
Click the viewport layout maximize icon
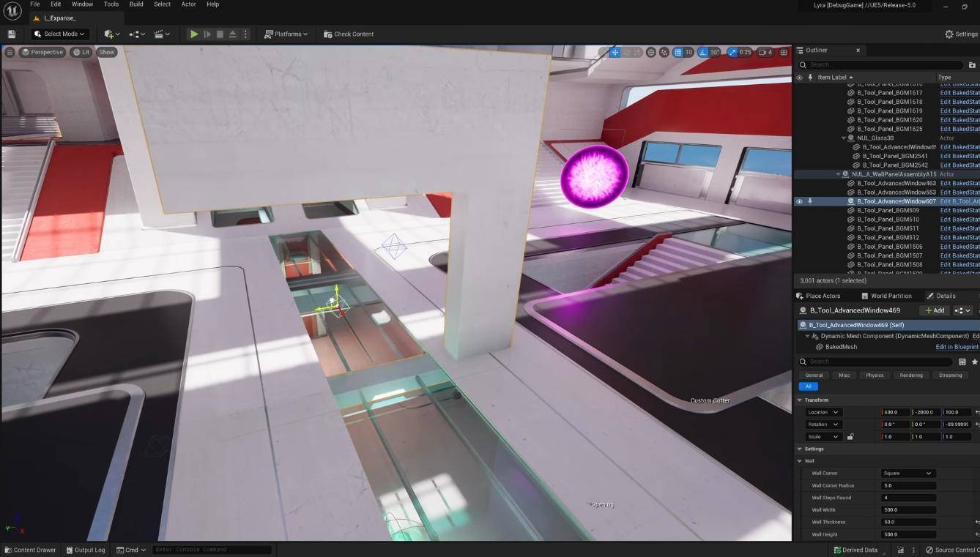[x=783, y=52]
